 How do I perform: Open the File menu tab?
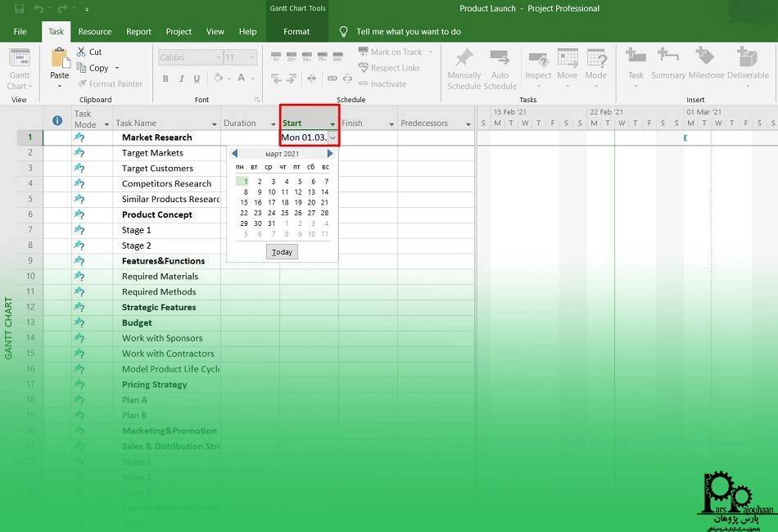[x=20, y=32]
